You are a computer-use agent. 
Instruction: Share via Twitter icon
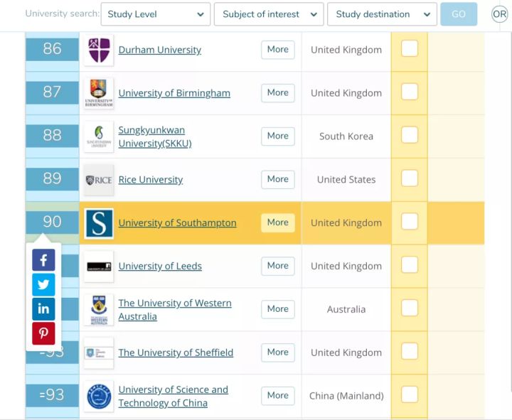[x=43, y=284]
